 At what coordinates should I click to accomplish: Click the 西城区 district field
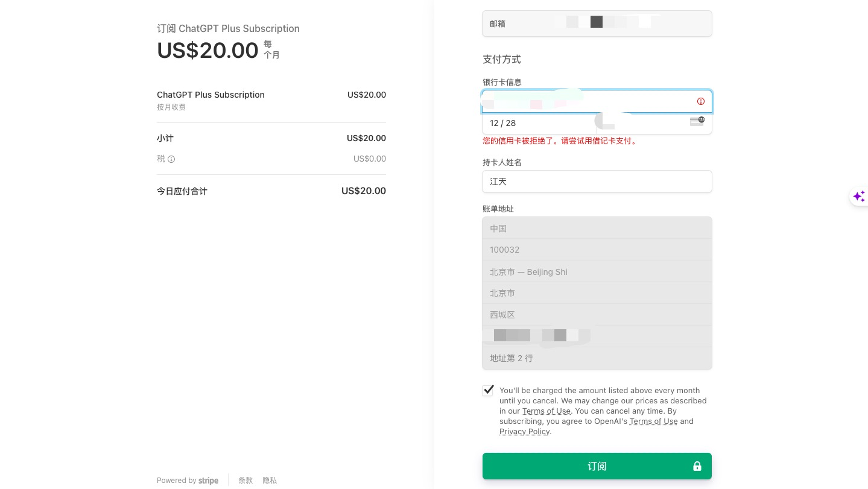coord(597,315)
